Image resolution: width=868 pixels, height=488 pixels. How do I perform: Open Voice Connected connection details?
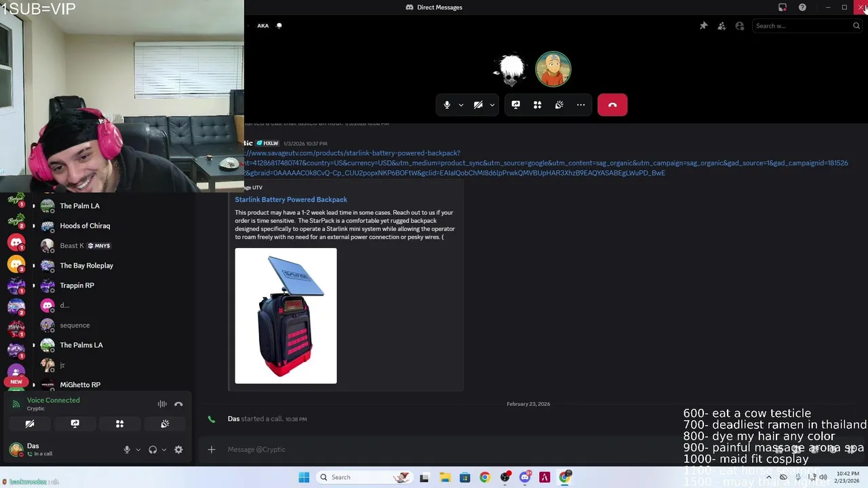point(53,401)
